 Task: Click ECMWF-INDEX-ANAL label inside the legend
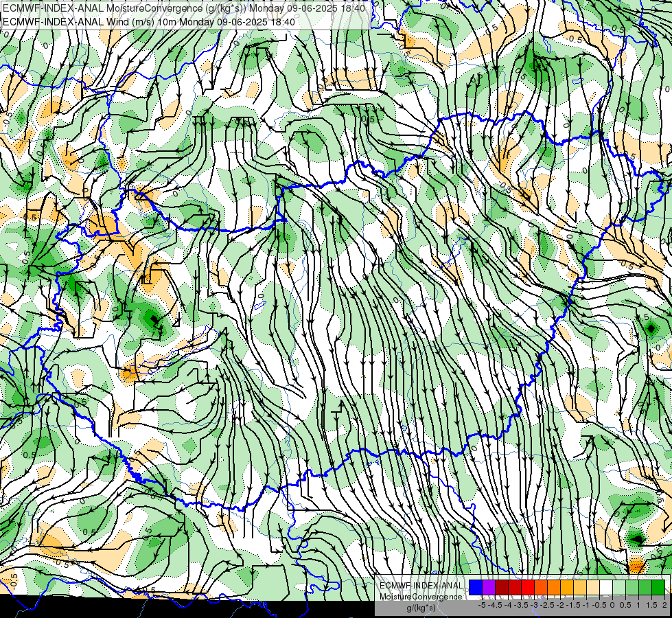[421, 586]
